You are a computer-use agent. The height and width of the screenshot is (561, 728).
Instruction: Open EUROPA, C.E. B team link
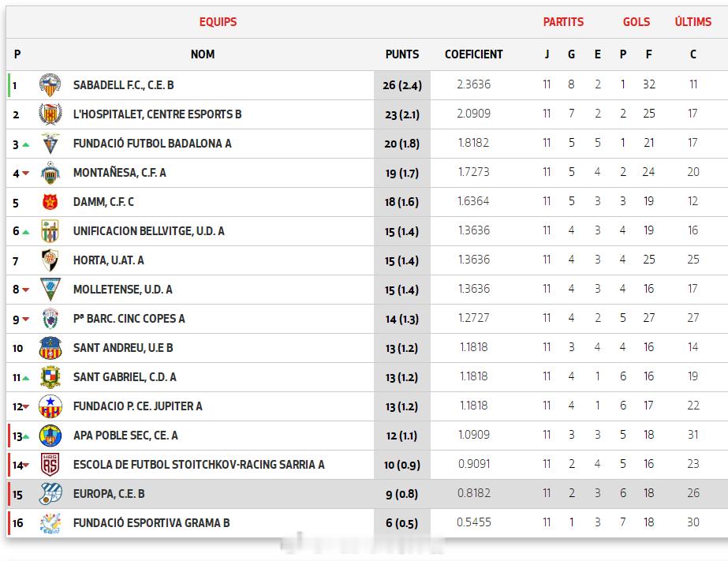click(x=109, y=494)
